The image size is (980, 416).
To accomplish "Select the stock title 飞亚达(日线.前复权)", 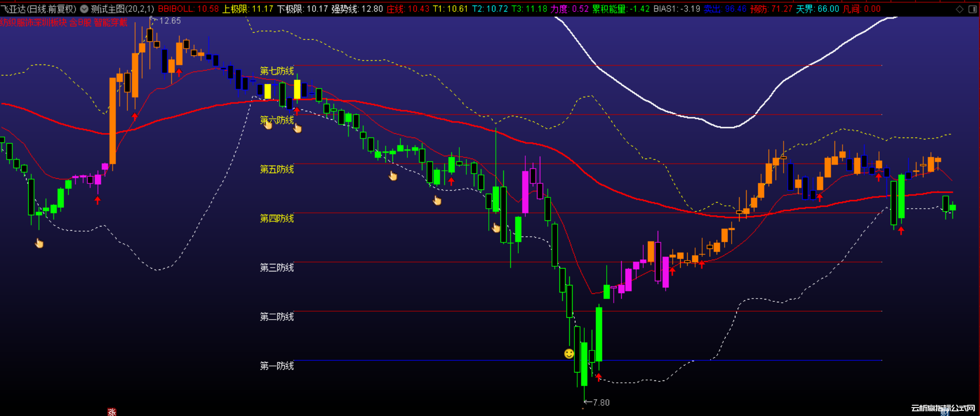I will [38, 9].
